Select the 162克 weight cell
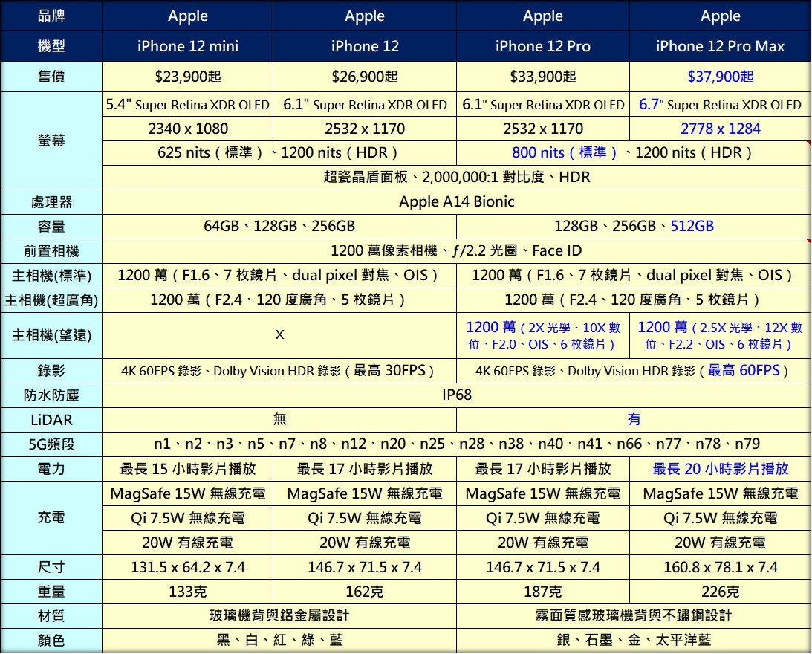 point(365,592)
